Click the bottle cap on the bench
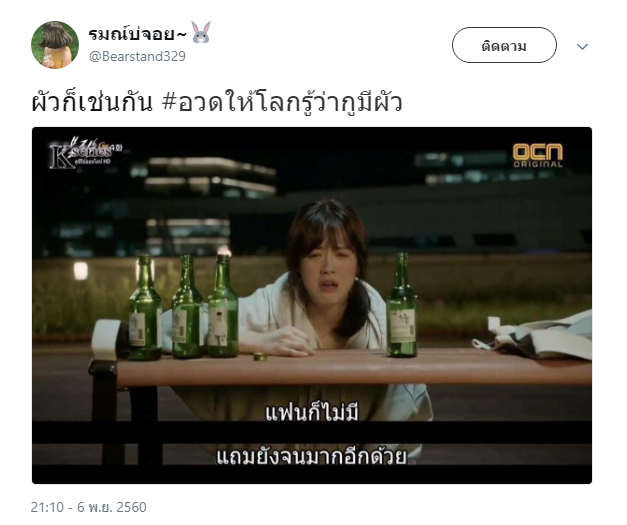Screen dimensions: 627x525 coord(260,357)
